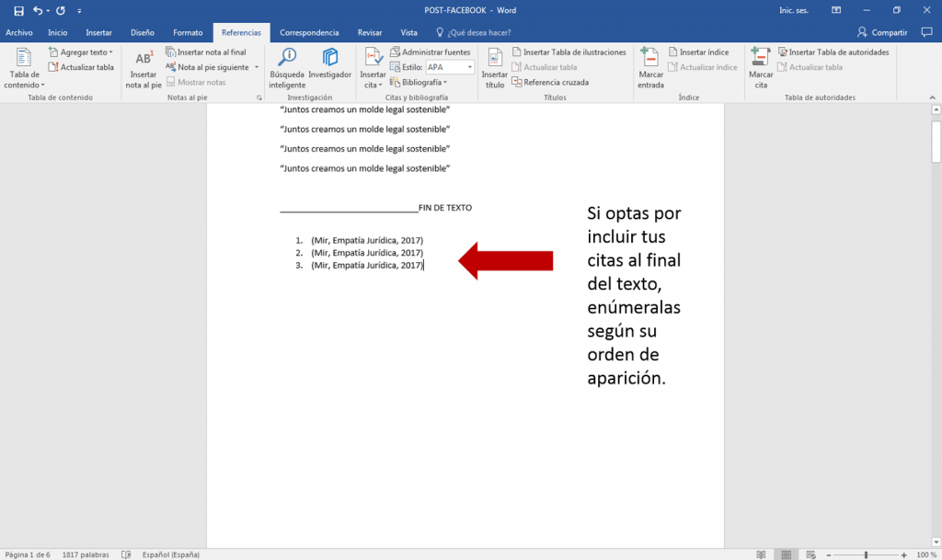Click the vertical scrollbar up arrow

(x=936, y=109)
